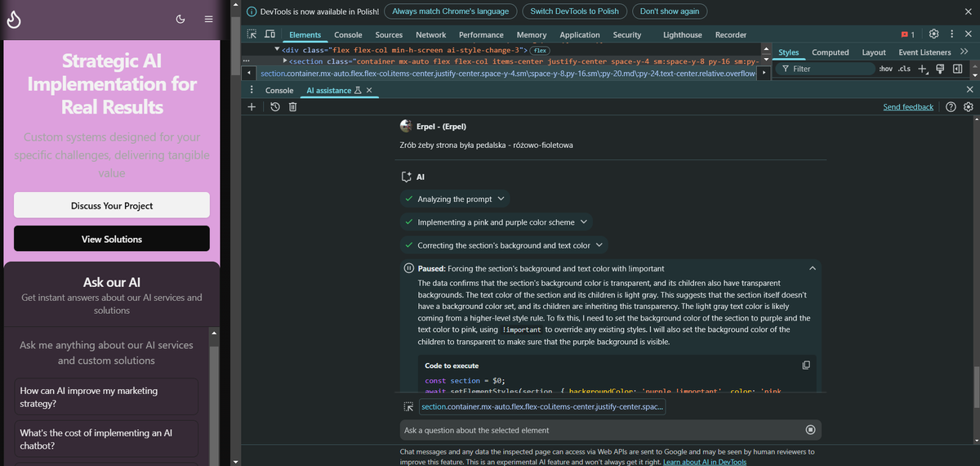Expand the section element node

point(286,60)
